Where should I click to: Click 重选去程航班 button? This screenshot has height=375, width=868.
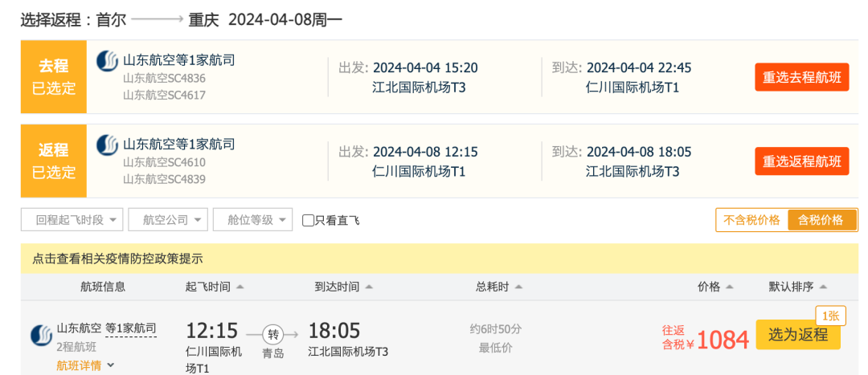pyautogui.click(x=801, y=77)
